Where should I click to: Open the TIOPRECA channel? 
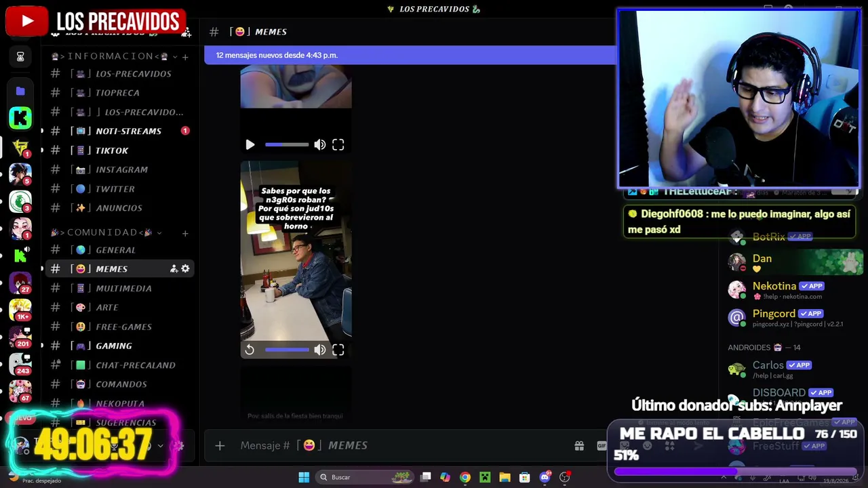[x=119, y=92]
